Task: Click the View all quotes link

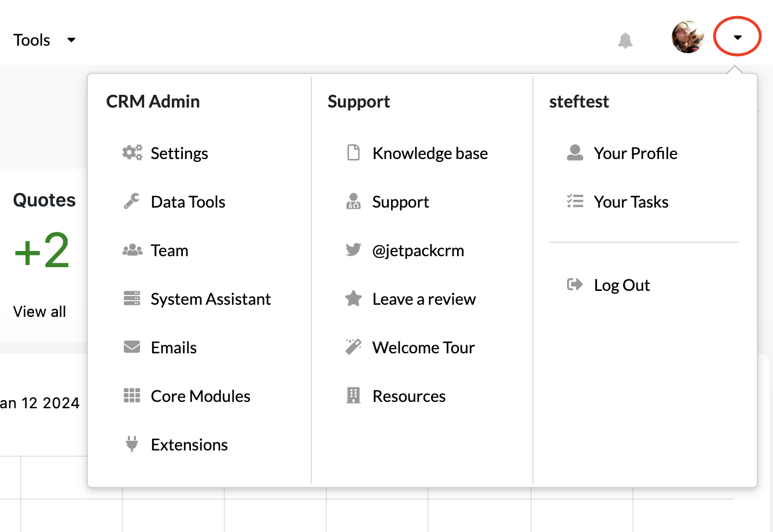Action: point(39,311)
